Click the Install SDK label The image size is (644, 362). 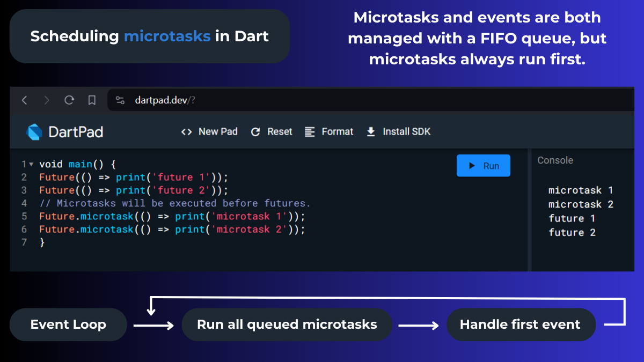click(405, 131)
